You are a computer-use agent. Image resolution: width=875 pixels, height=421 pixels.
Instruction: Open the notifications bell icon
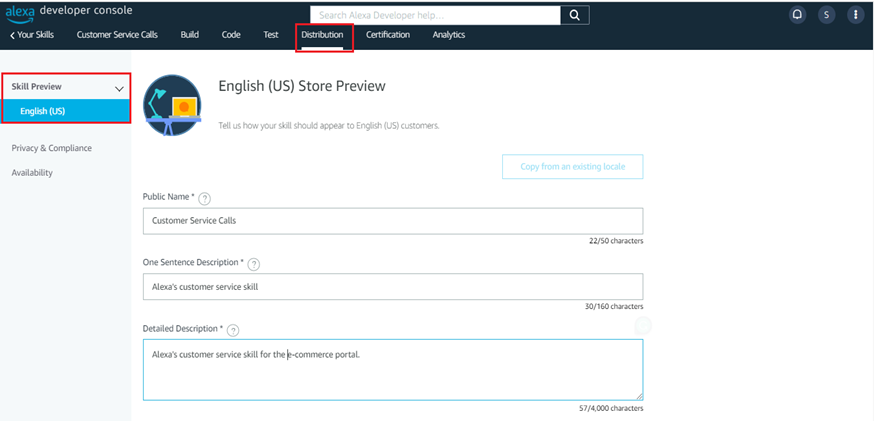click(x=797, y=15)
